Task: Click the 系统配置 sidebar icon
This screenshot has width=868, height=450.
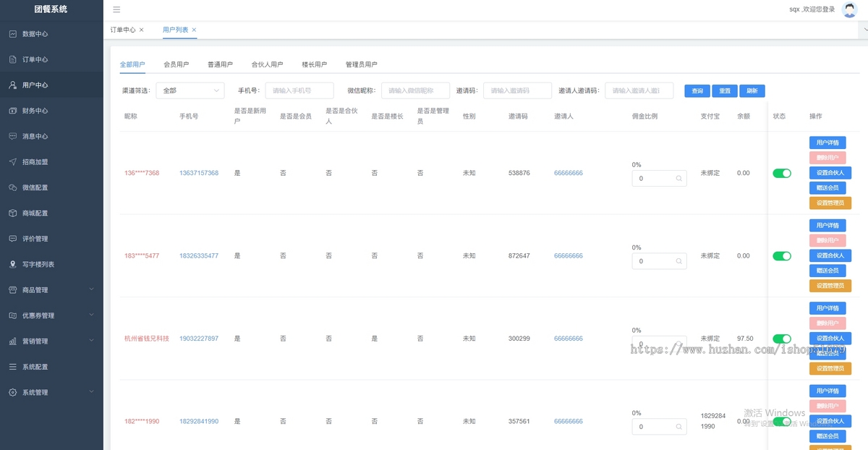Action: click(12, 367)
